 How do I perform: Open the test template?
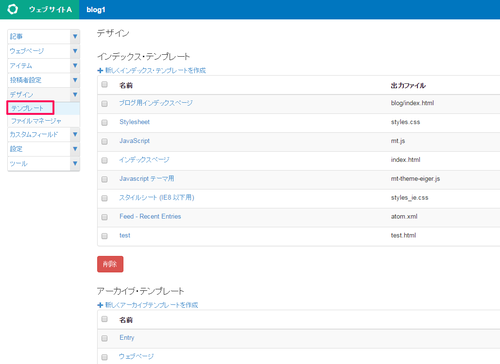coord(125,235)
